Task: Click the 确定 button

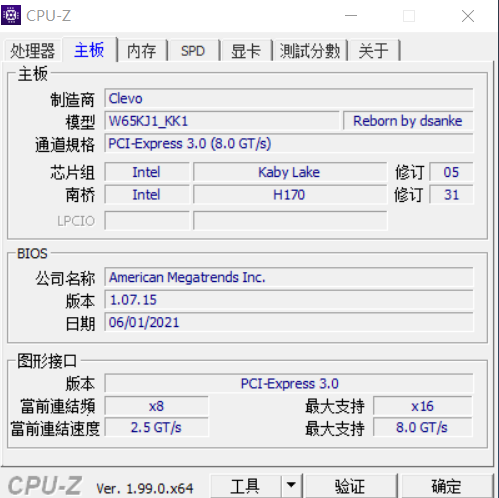Action: coord(447,486)
